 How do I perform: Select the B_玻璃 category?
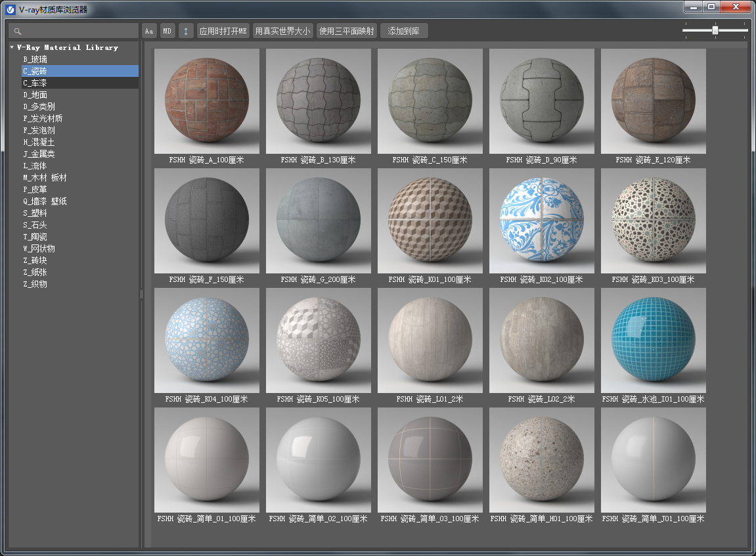(x=35, y=59)
